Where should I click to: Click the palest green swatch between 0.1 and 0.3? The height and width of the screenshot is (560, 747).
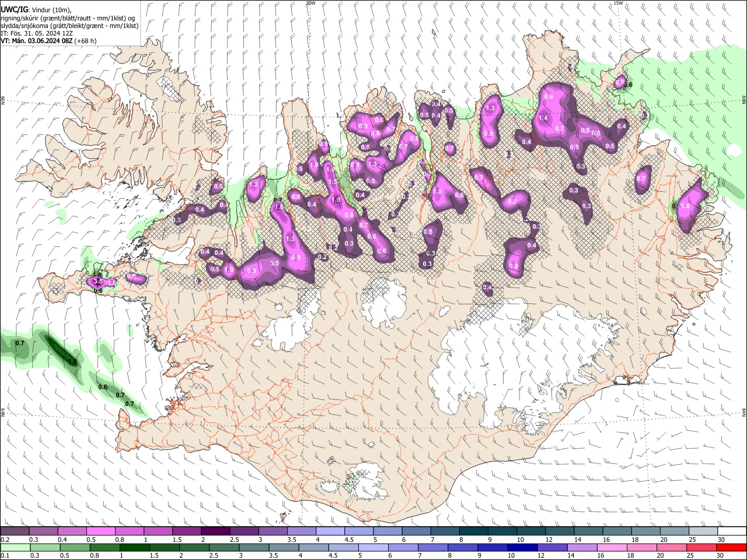[15, 547]
